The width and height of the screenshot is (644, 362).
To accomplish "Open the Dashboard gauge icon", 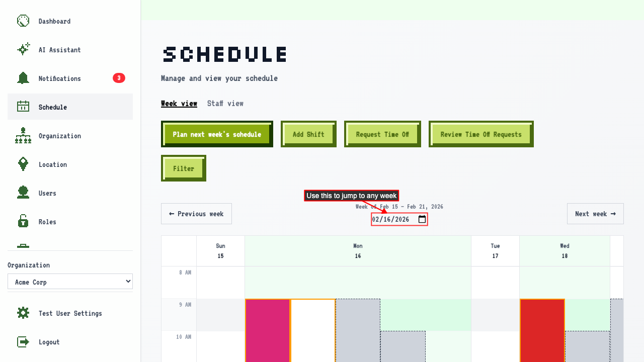I will 23,21.
